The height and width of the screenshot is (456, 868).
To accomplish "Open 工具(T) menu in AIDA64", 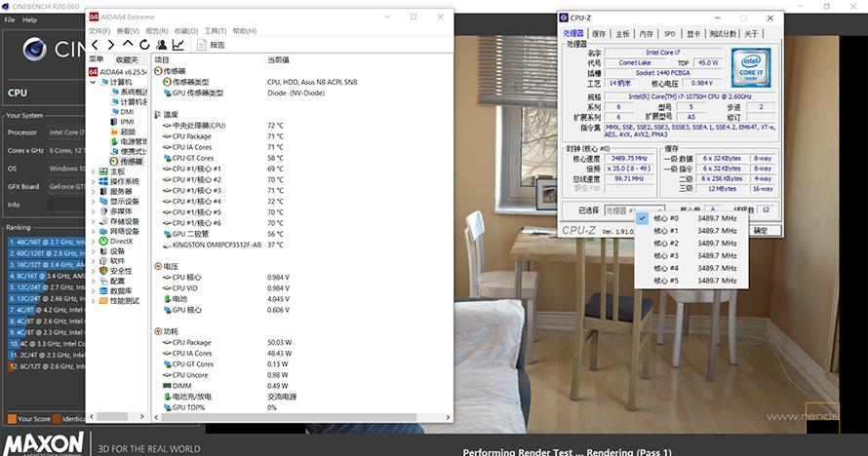I will [215, 31].
